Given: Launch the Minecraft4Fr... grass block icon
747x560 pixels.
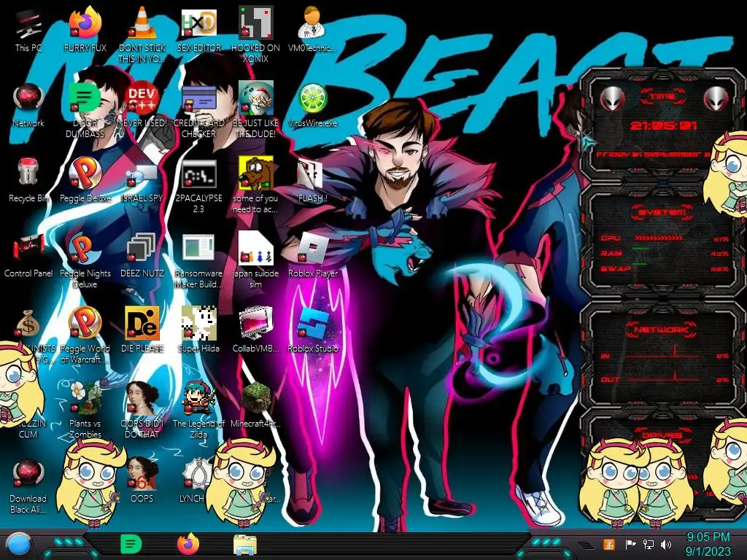Looking at the screenshot, I should click(256, 397).
